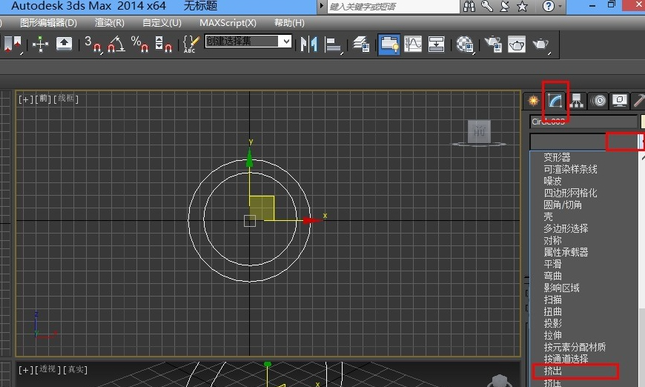Choose 圆角/切角 modifier from list
The width and height of the screenshot is (645, 387).
pyautogui.click(x=563, y=204)
